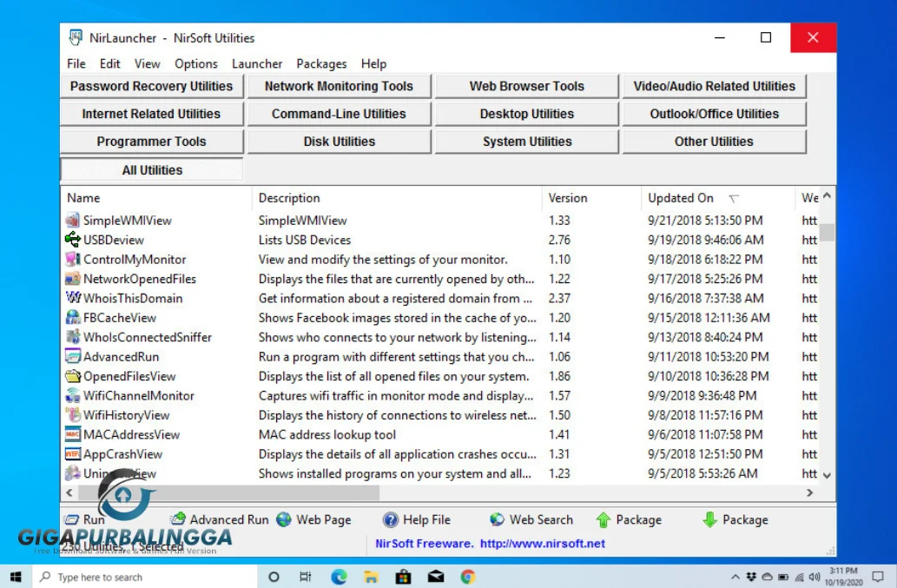Viewport: 897px width, 588px height.
Task: Click the Updated On column header
Action: [718, 198]
